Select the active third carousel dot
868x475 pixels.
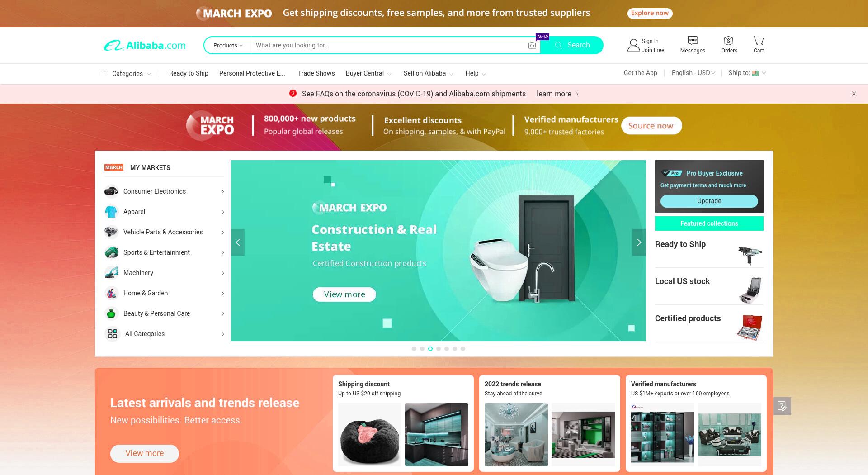pos(430,349)
